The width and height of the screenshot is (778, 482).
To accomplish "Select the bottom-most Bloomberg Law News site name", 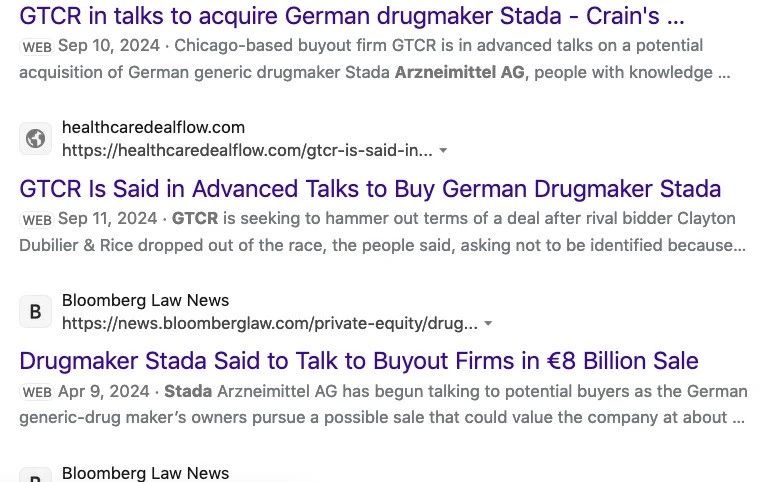I will (145, 473).
